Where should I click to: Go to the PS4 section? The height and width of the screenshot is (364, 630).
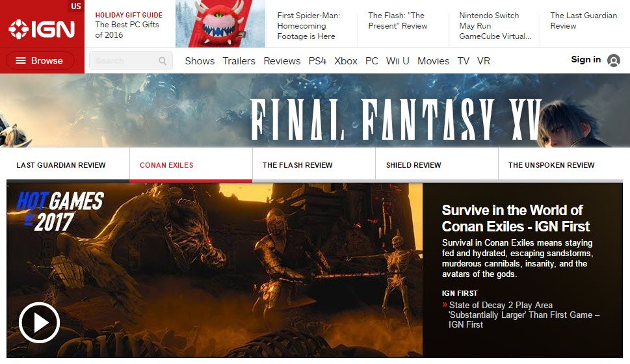pyautogui.click(x=317, y=61)
